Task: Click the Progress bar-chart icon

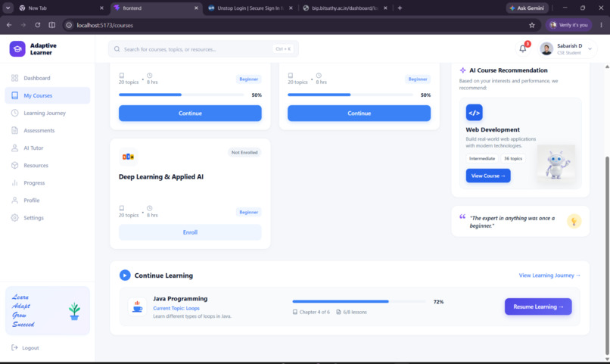Action: click(x=15, y=183)
